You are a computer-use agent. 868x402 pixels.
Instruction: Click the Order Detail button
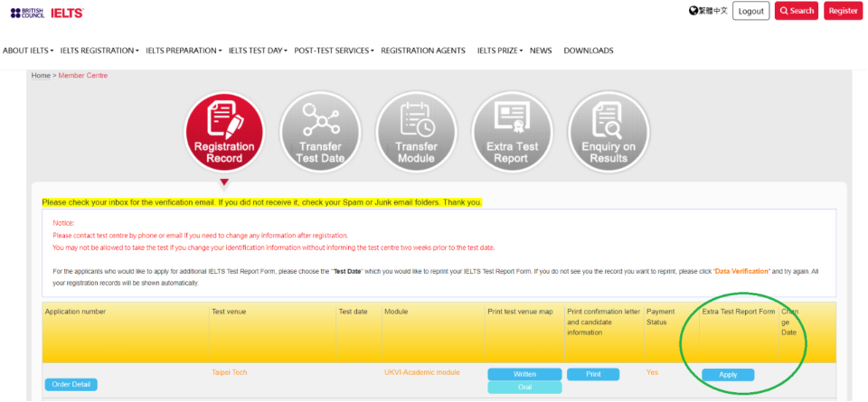pos(71,384)
